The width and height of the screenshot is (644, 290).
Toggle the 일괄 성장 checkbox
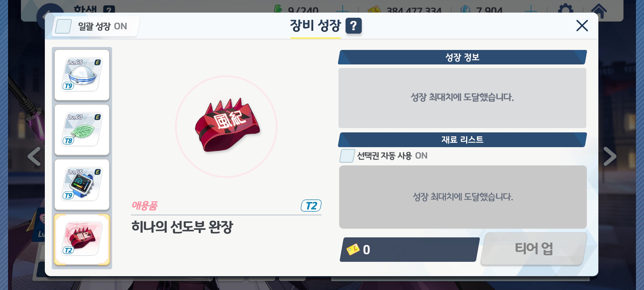click(63, 26)
